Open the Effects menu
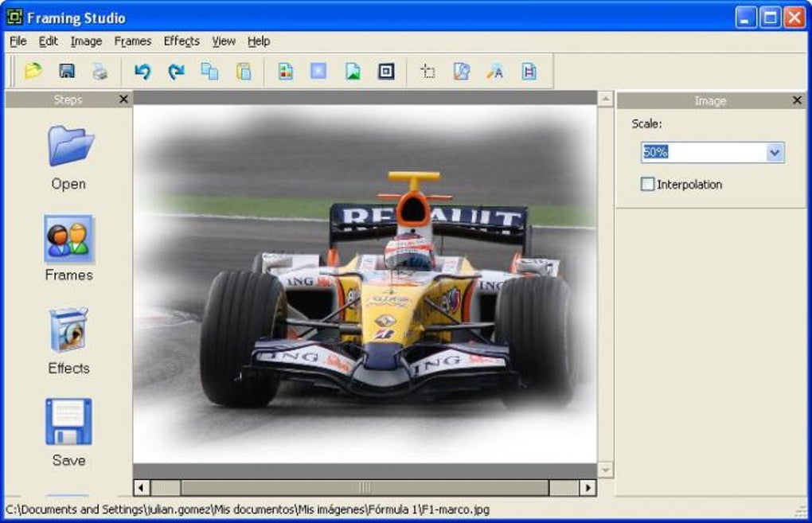The height and width of the screenshot is (523, 812). [182, 41]
